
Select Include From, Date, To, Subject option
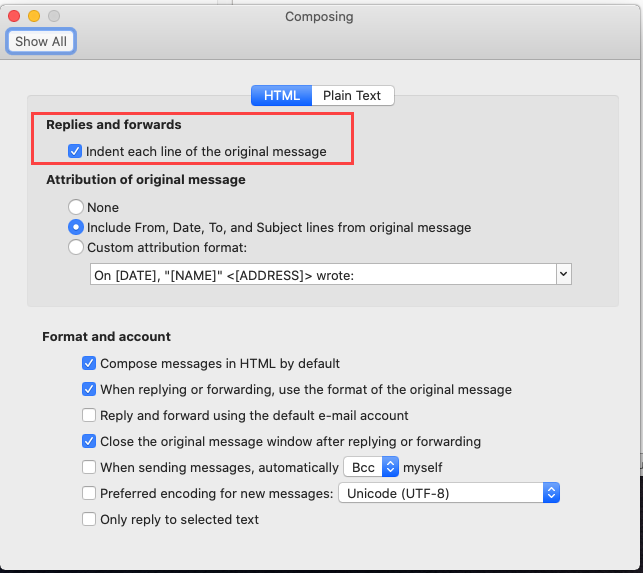[76, 227]
